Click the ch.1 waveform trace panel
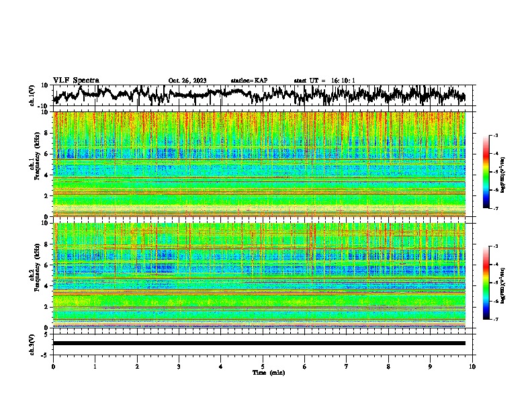This screenshot has width=532, height=411. coord(264,95)
